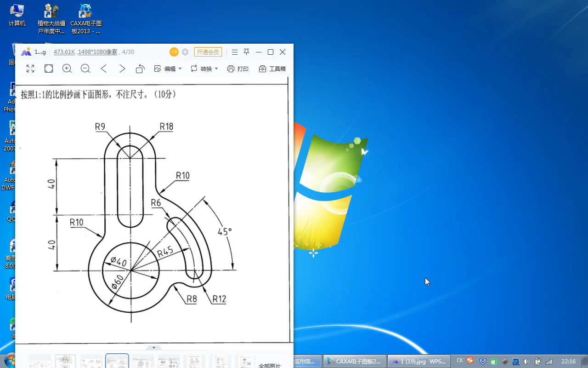Expand the 转换 dropdown arrow
Viewport: 588px width, 368px height.
coord(216,69)
